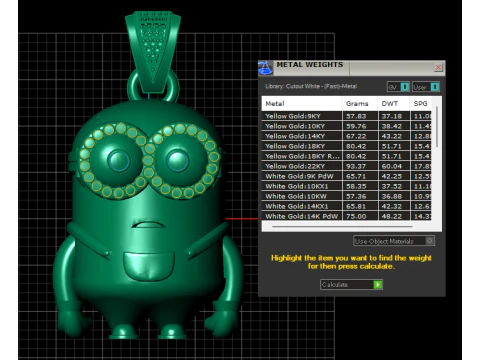
Task: Click the 36.88 DWT cell
Action: click(x=394, y=196)
